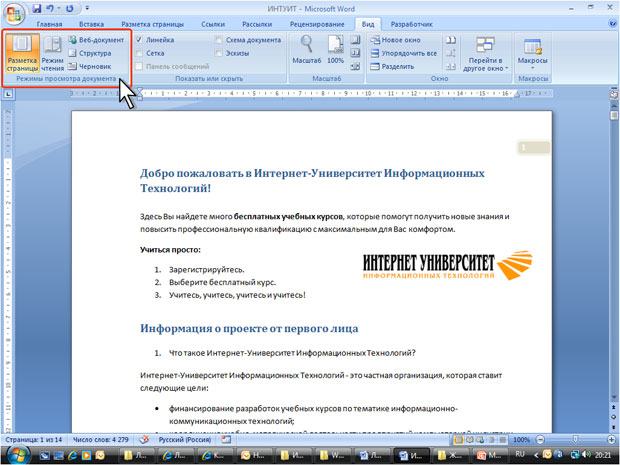The image size is (620, 465).
Task: View documents side by side icon
Action: coord(451,40)
